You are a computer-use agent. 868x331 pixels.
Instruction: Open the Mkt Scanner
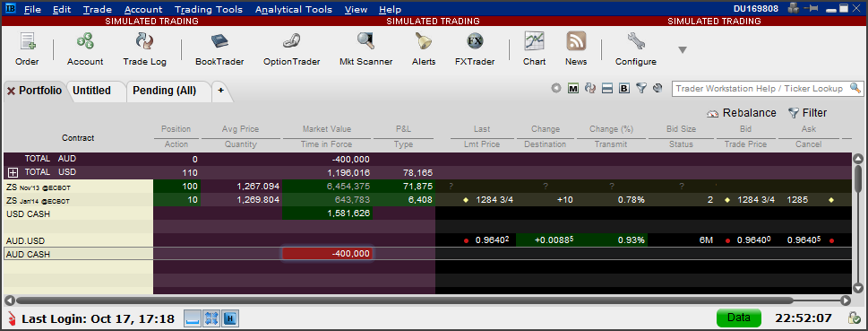tap(365, 49)
